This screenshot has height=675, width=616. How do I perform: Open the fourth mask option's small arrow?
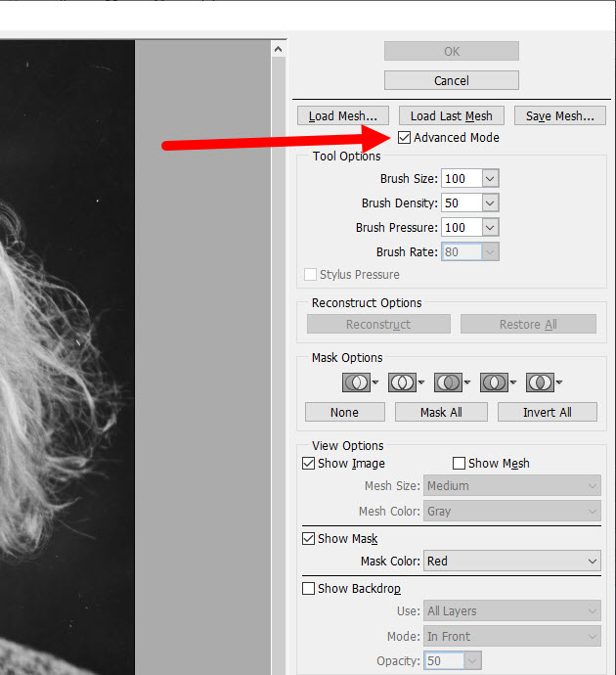pos(513,382)
